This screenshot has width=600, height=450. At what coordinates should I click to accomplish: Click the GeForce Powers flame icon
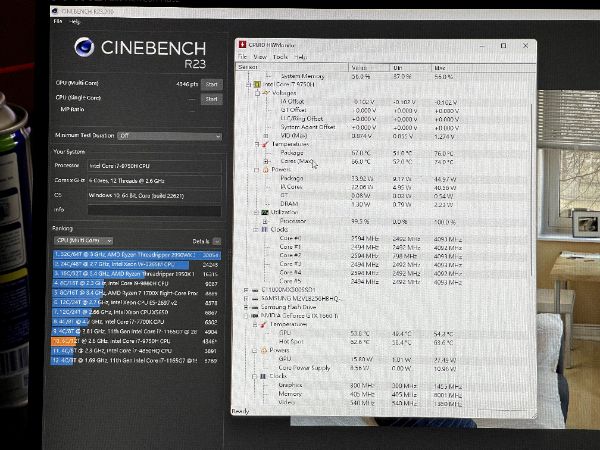tap(263, 350)
